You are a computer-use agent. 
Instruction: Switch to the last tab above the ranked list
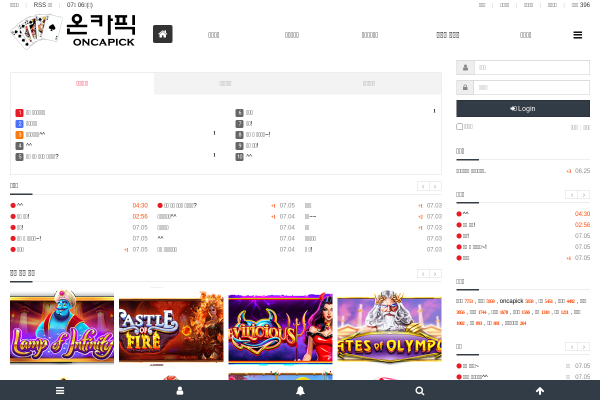pyautogui.click(x=369, y=83)
